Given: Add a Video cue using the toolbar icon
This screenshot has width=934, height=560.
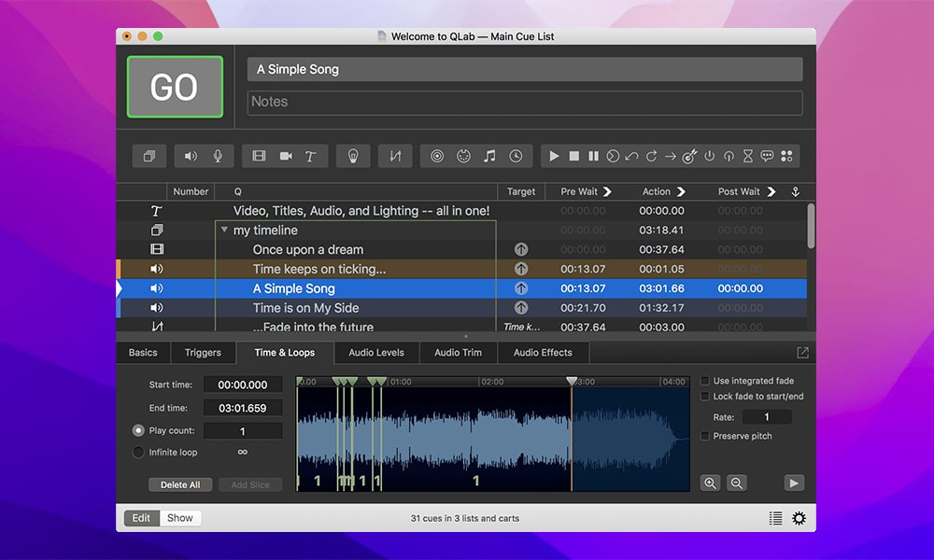Looking at the screenshot, I should click(x=259, y=156).
